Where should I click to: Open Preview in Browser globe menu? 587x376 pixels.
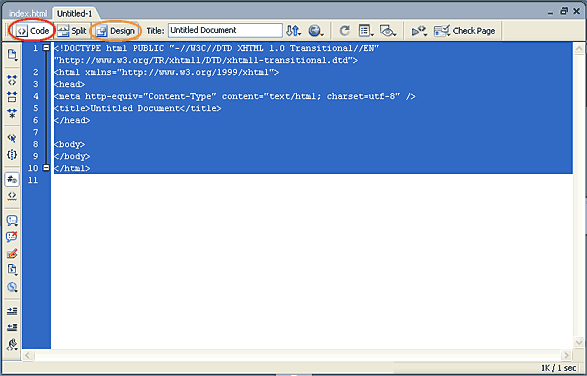pyautogui.click(x=316, y=31)
